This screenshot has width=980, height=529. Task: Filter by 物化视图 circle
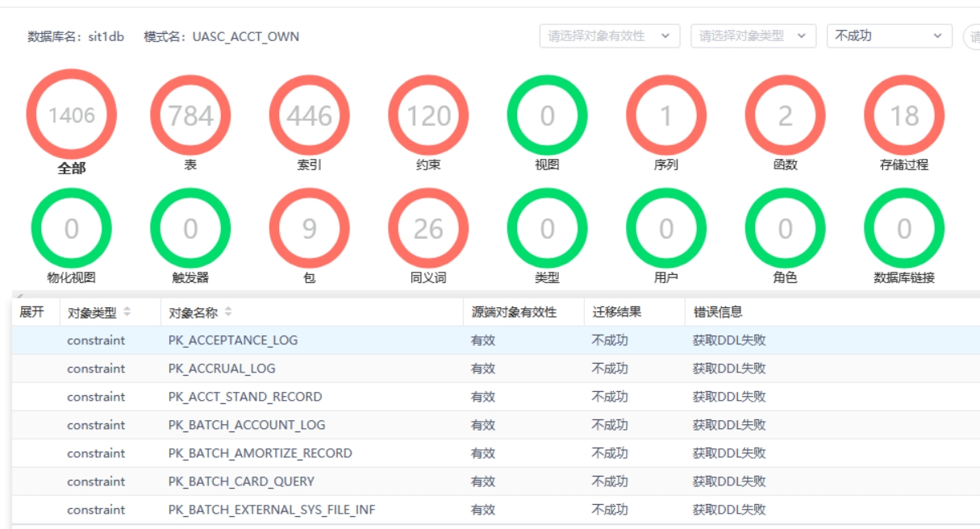[x=72, y=229]
